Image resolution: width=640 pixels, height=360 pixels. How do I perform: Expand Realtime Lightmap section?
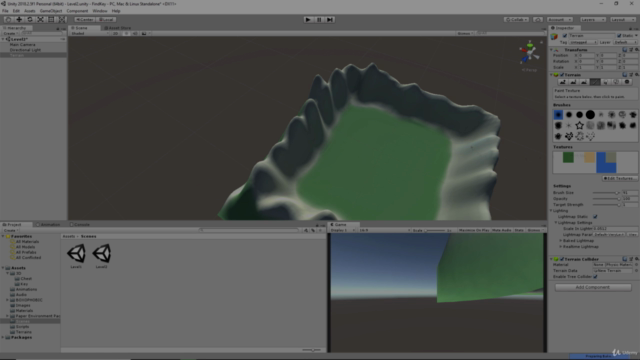pyautogui.click(x=561, y=247)
